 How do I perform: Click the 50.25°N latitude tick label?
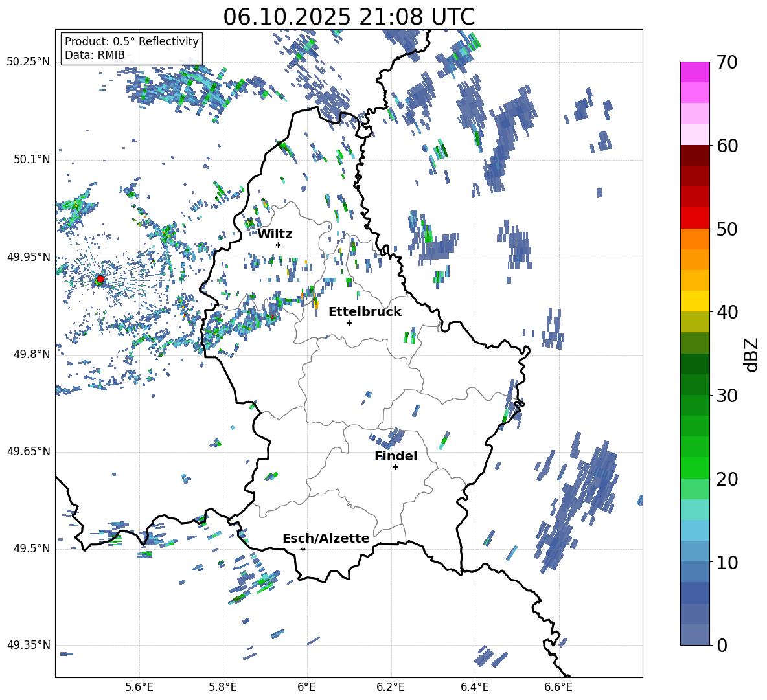pos(28,62)
